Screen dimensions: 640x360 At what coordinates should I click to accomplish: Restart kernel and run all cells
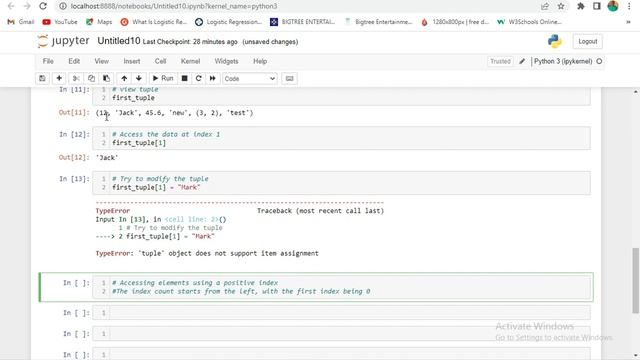[x=213, y=78]
